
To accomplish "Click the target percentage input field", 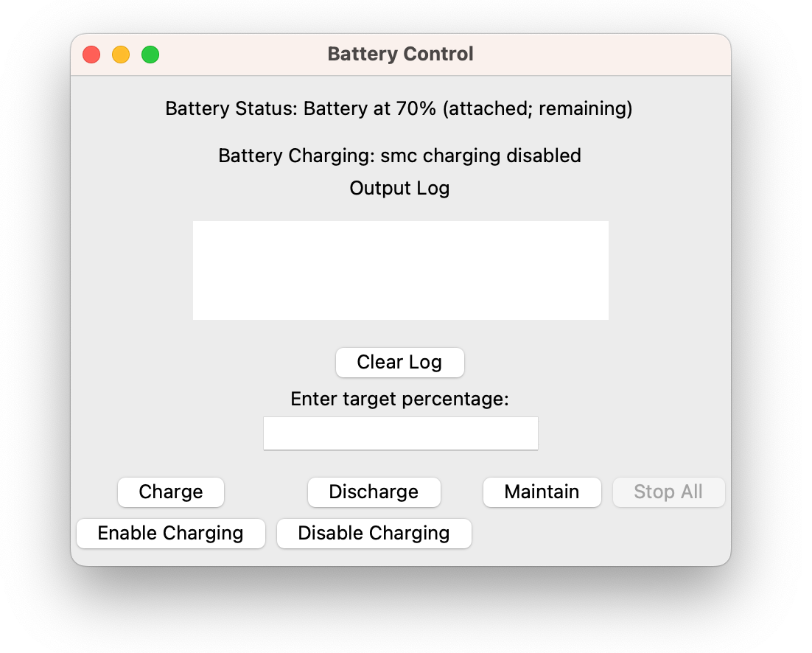I will coord(400,433).
